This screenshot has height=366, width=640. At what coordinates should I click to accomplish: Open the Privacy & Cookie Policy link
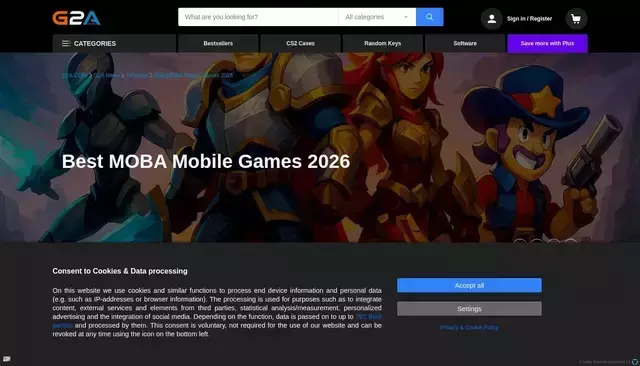tap(469, 327)
